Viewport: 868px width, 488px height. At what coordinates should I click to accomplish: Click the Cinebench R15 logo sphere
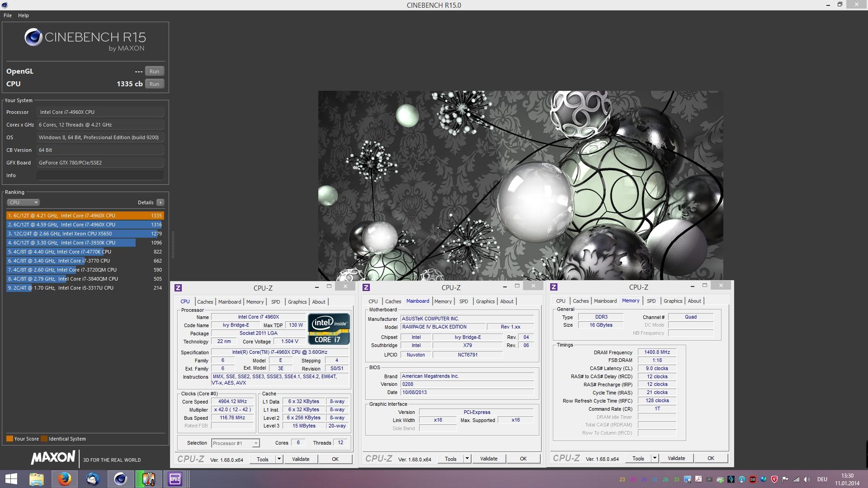pos(33,37)
